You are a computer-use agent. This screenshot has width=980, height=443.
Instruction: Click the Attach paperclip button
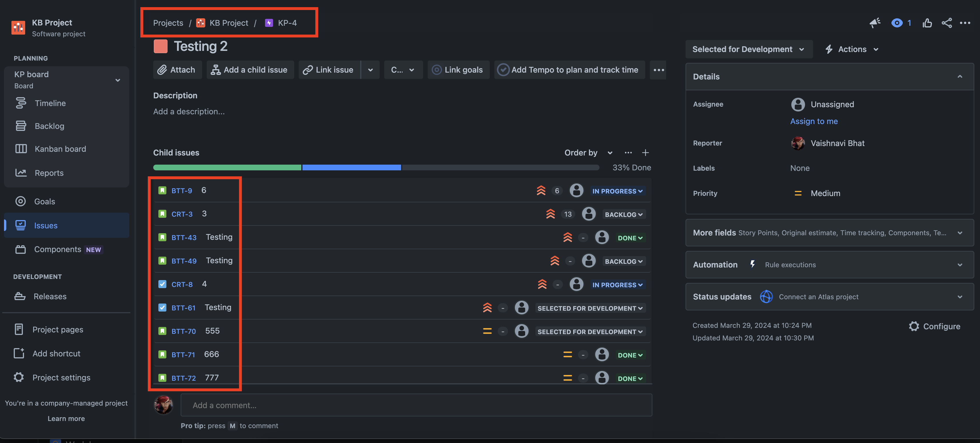tap(177, 69)
